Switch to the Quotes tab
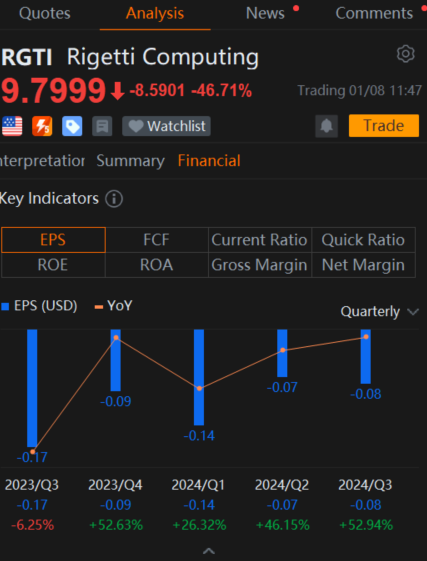 click(45, 14)
